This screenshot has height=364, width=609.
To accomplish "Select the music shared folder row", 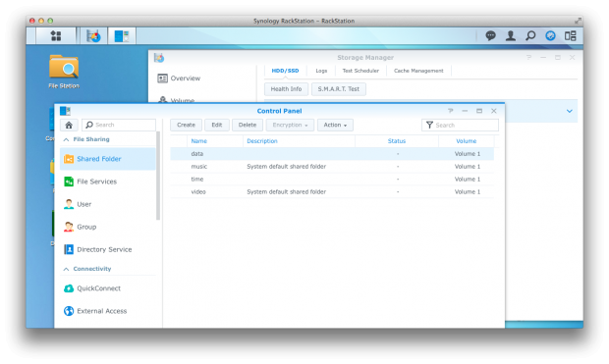I will [332, 167].
